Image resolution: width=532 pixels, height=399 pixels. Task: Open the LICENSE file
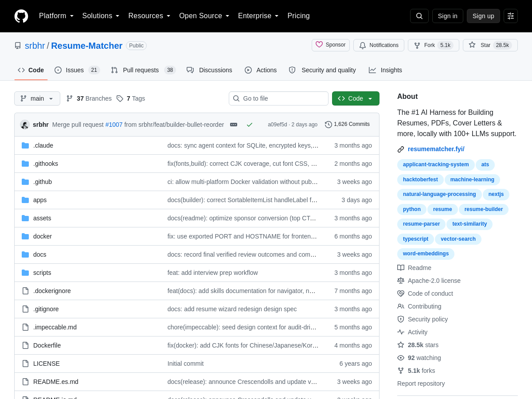click(47, 364)
